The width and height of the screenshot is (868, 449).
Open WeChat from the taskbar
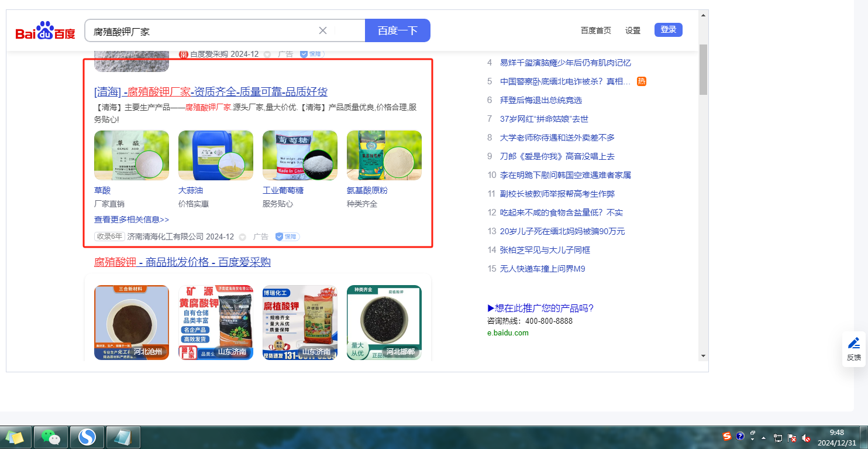click(51, 437)
